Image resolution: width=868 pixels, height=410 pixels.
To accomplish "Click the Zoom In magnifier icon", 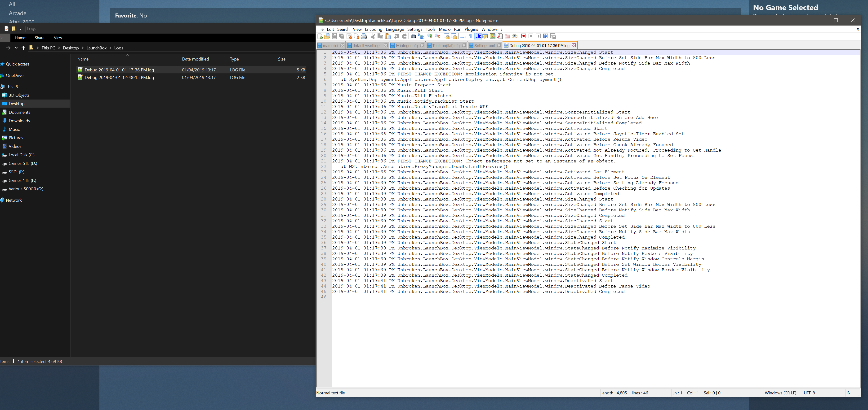I will (430, 36).
